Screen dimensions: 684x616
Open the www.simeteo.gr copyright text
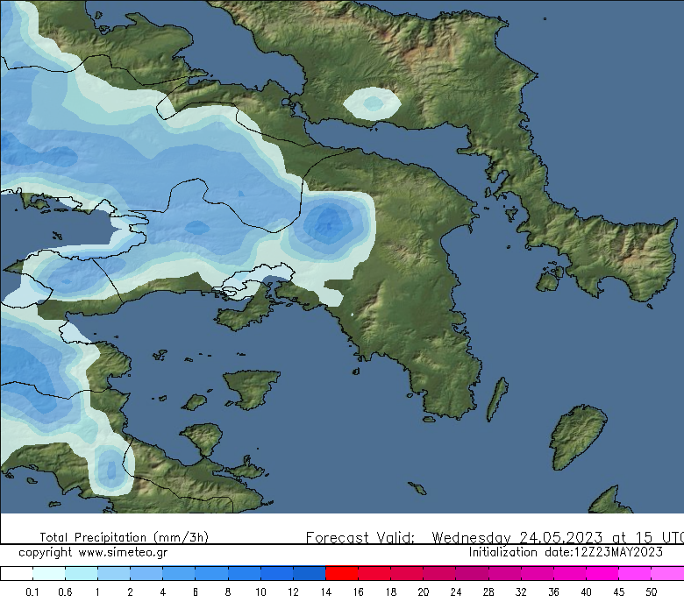click(93, 553)
